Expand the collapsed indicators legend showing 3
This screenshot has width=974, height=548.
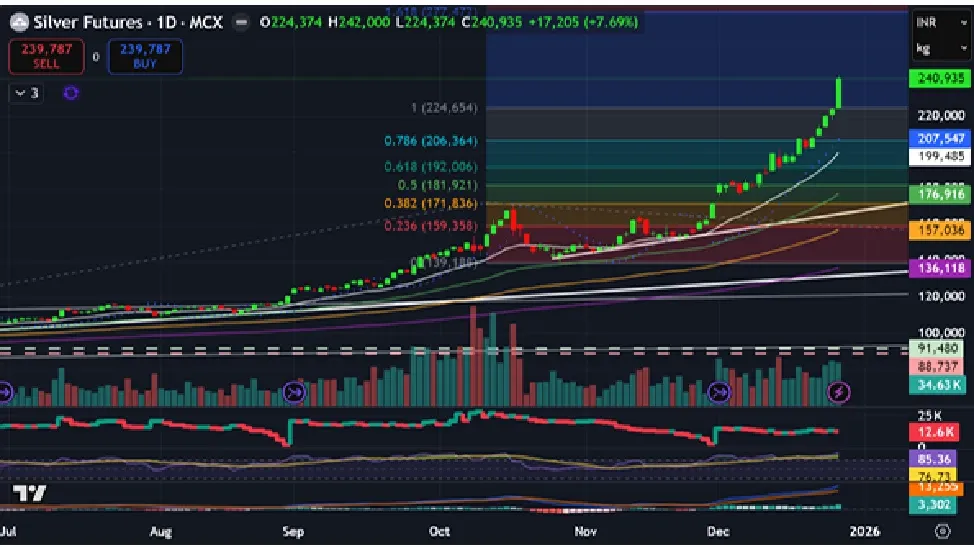(26, 93)
